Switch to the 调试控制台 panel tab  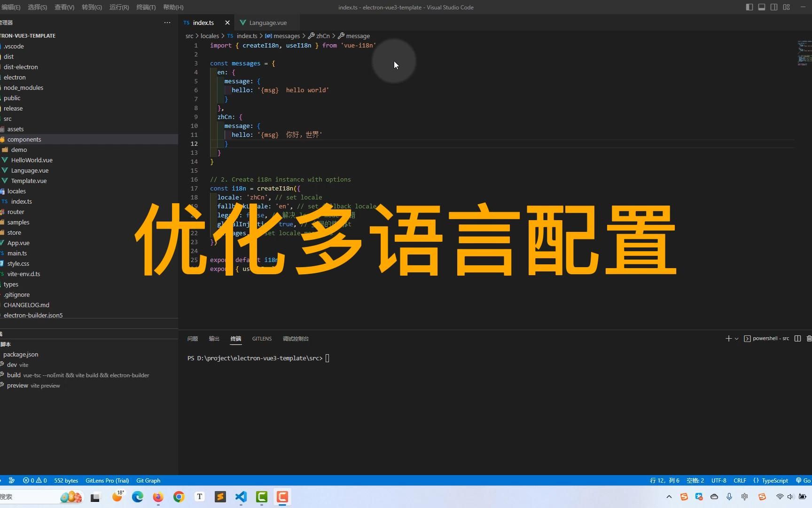point(296,339)
